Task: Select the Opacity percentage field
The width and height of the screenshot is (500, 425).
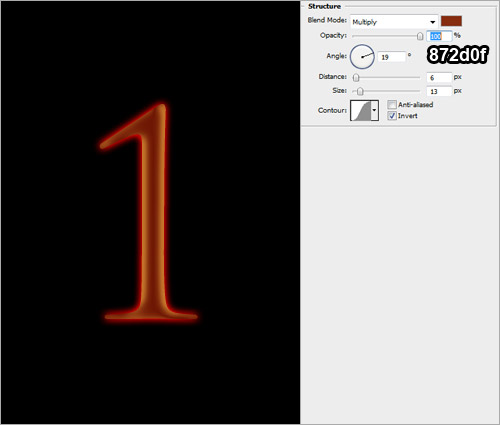Action: tap(439, 36)
